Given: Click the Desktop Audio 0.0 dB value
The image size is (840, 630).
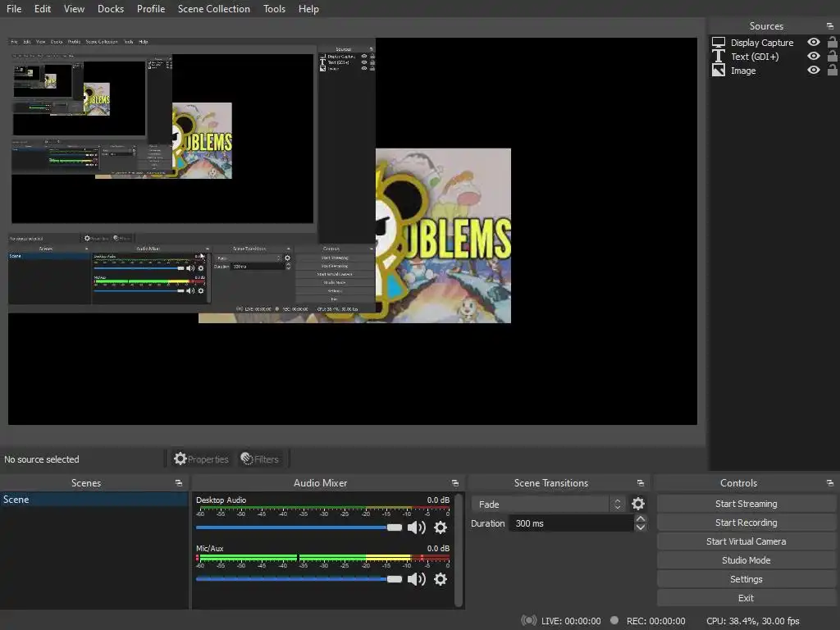Looking at the screenshot, I should (x=438, y=500).
